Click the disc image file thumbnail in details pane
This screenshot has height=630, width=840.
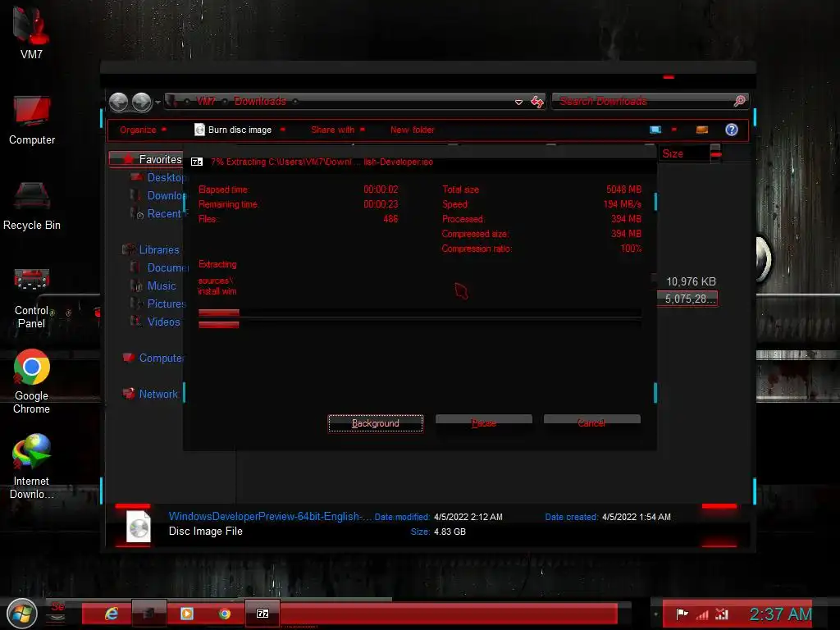[138, 526]
